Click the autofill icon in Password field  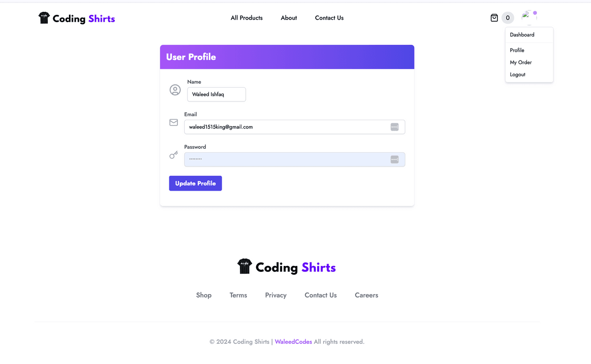point(394,160)
